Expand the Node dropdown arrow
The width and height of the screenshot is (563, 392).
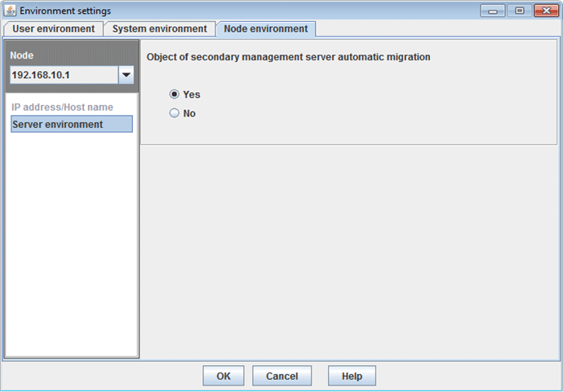(x=126, y=75)
